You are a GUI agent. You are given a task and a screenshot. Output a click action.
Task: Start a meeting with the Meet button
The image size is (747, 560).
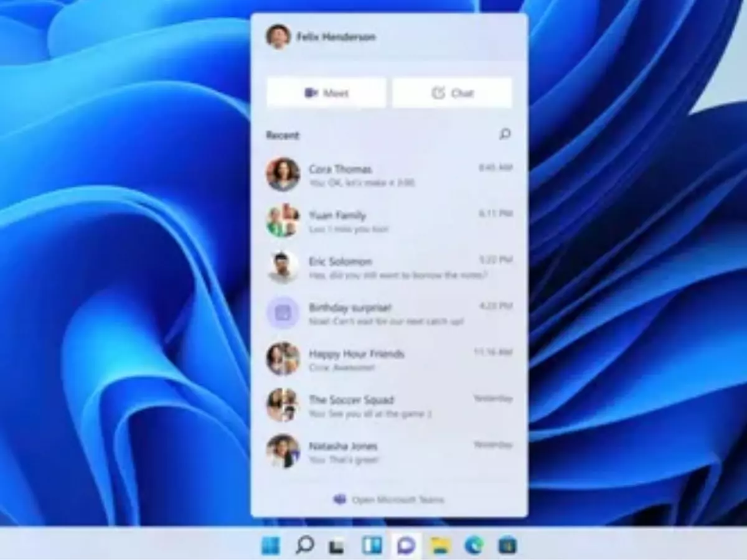326,93
